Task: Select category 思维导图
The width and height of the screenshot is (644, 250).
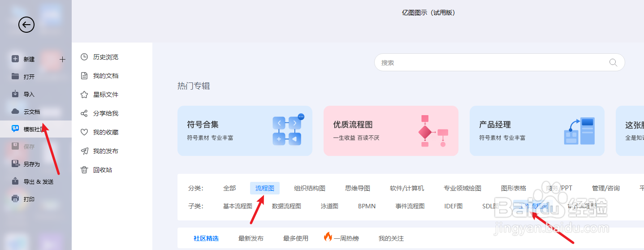Action: 358,188
